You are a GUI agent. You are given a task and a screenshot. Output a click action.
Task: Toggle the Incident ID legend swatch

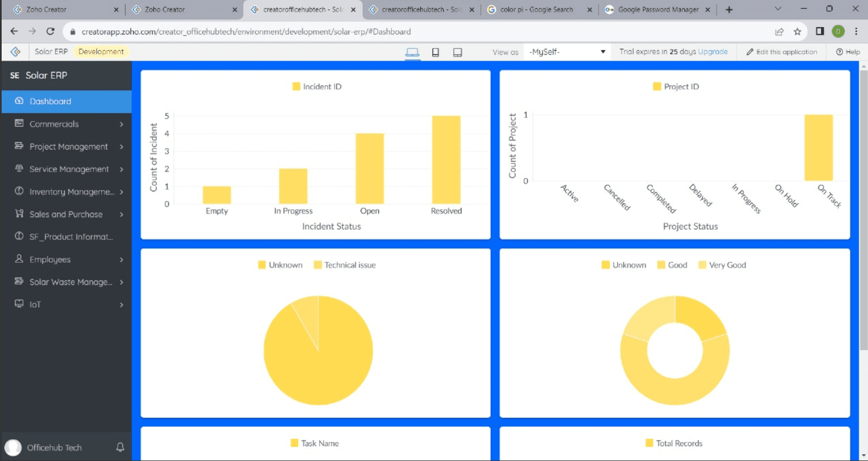pos(296,87)
